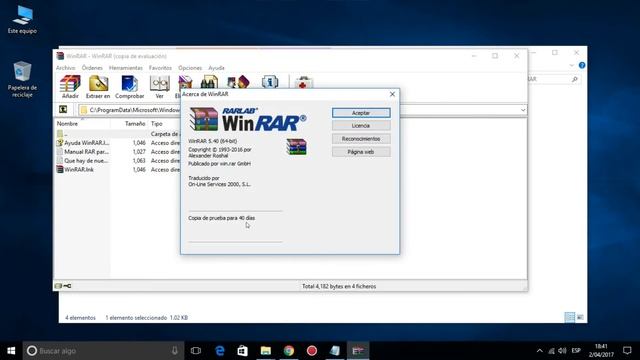This screenshot has height=360, width=640.
Task: Select the Manual RAR file row
Action: [118, 152]
